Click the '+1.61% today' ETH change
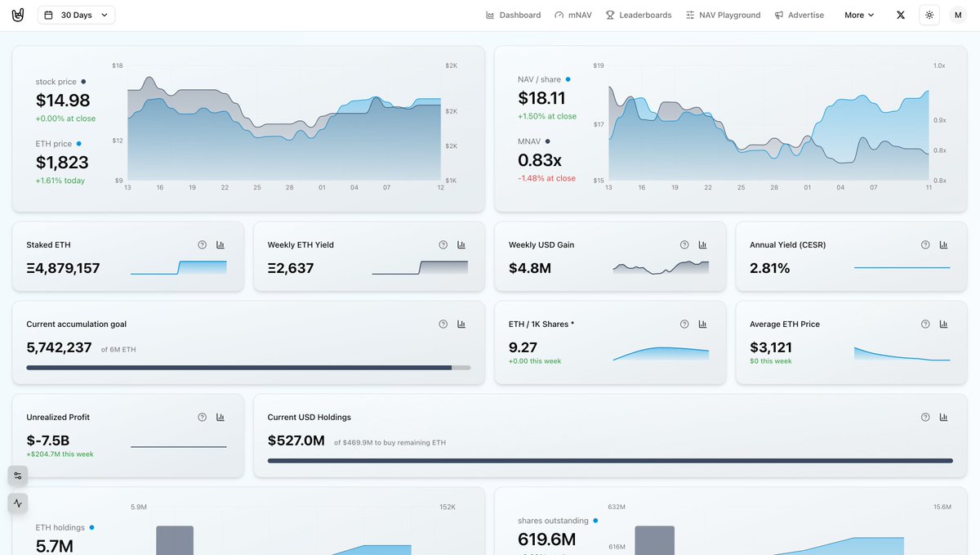 point(60,181)
